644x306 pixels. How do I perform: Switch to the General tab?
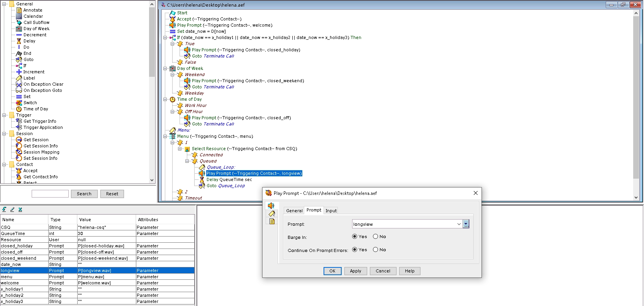(x=294, y=211)
